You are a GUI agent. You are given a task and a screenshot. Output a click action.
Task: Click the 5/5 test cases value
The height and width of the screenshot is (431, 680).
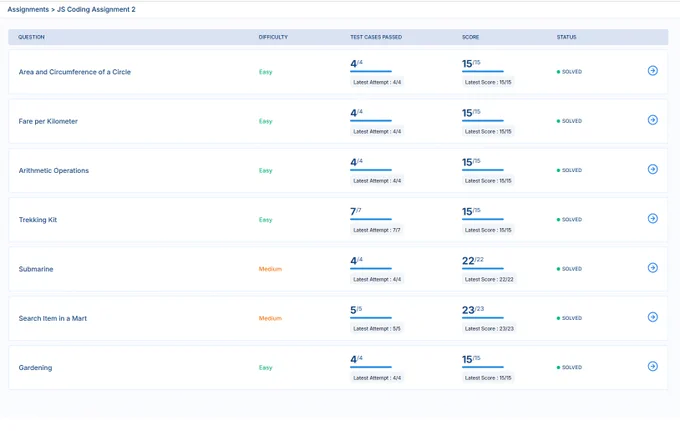[356, 310]
